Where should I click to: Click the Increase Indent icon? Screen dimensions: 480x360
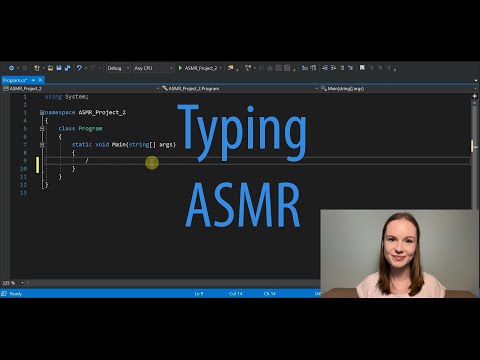pos(333,68)
